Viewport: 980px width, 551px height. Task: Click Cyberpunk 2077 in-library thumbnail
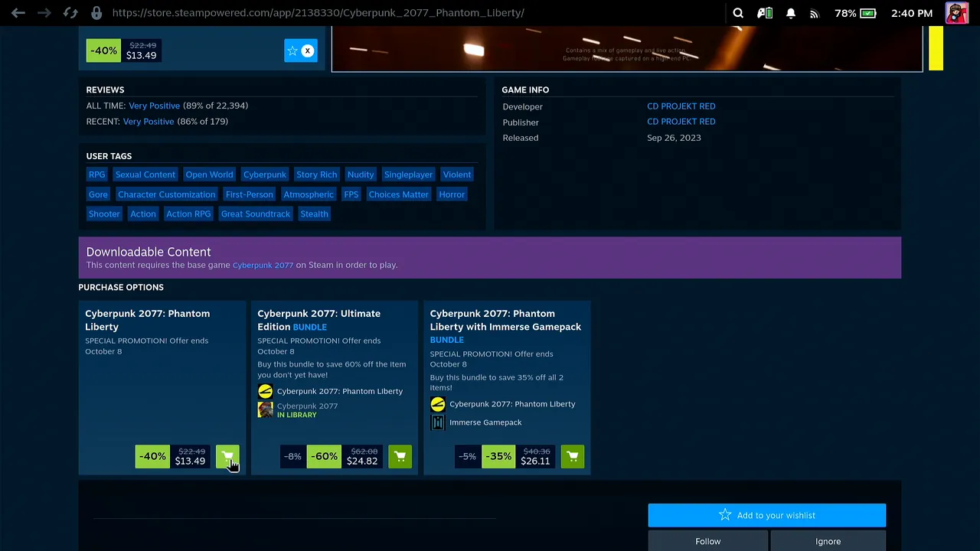265,410
